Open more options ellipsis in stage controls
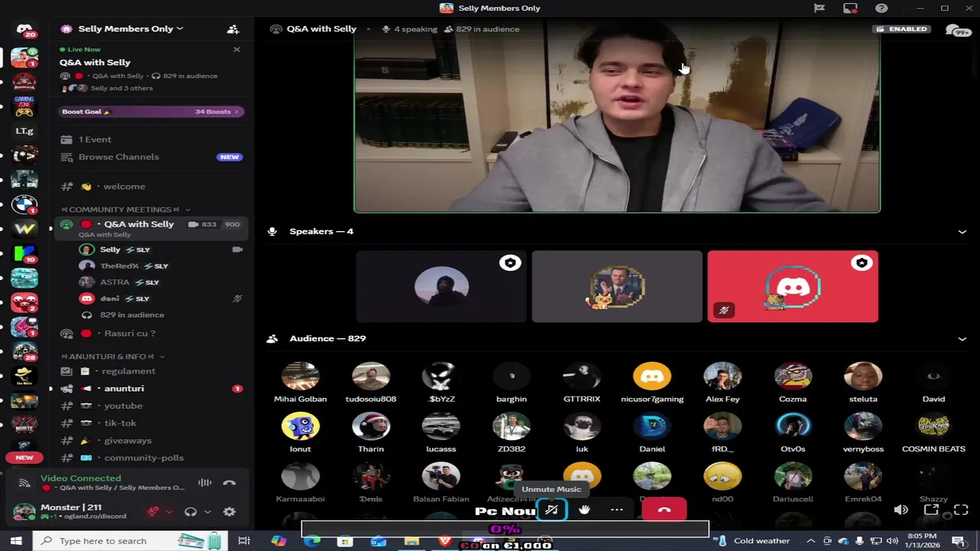 (617, 510)
